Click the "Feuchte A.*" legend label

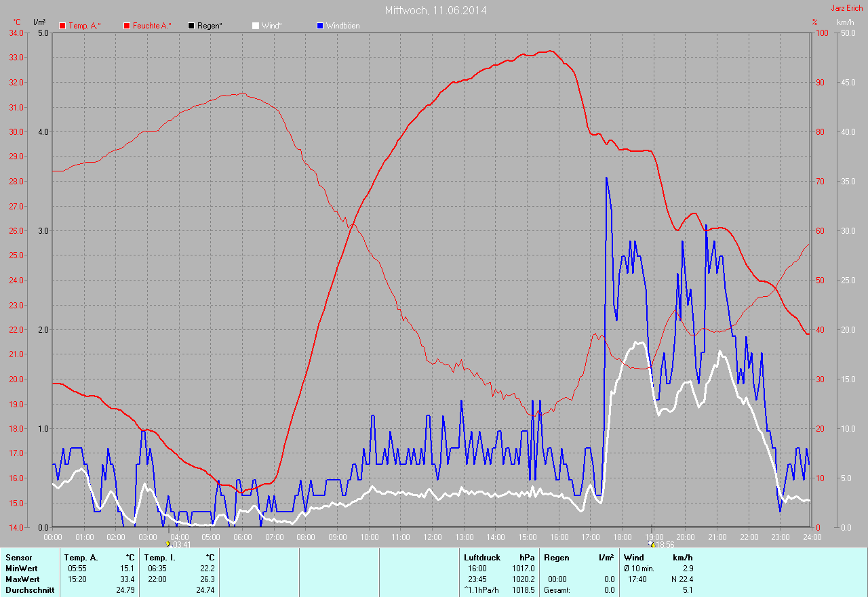pos(152,26)
